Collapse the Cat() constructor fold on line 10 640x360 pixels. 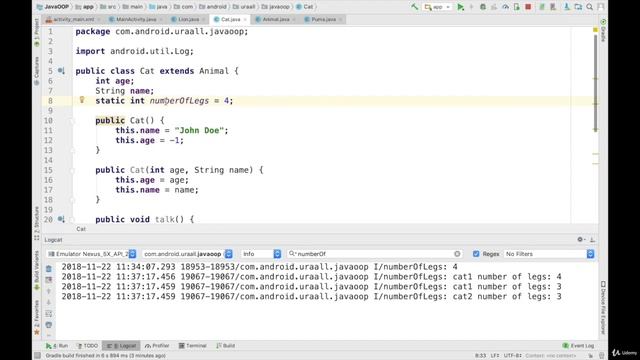coord(72,121)
